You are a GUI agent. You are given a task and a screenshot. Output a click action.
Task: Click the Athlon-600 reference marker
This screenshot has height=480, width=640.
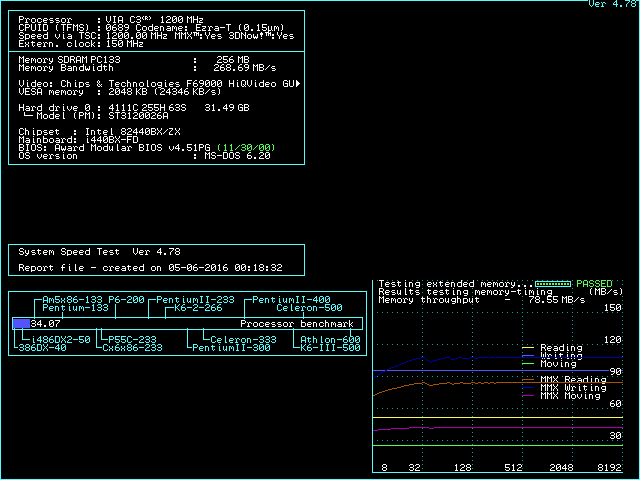pyautogui.click(x=330, y=340)
